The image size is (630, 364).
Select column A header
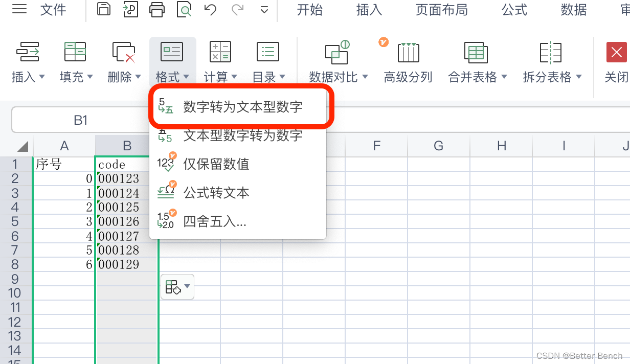pyautogui.click(x=64, y=146)
